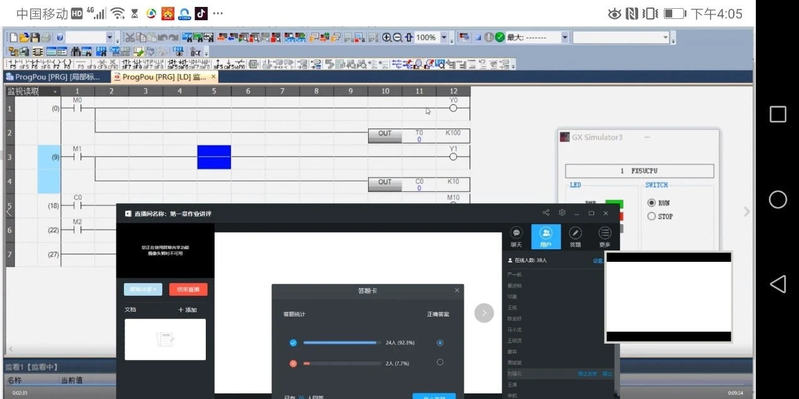This screenshot has width=799, height=399.
Task: Expand the empty combo box at toolbar right
Action: (665, 37)
